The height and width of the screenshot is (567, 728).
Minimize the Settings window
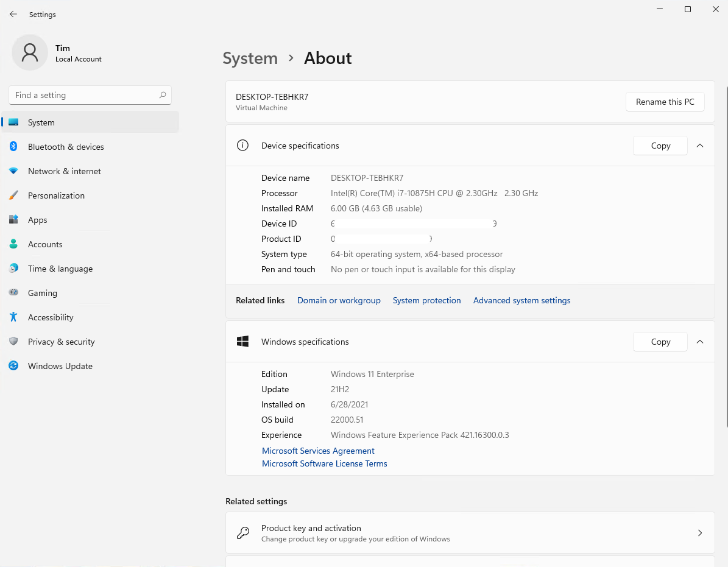(x=660, y=9)
